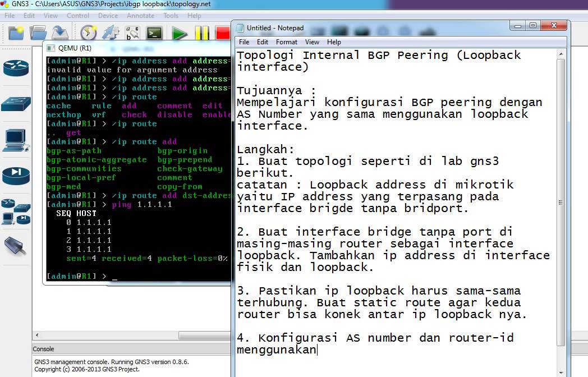This screenshot has width=588, height=377.
Task: Open the GNS3 Tools menu
Action: 171,16
